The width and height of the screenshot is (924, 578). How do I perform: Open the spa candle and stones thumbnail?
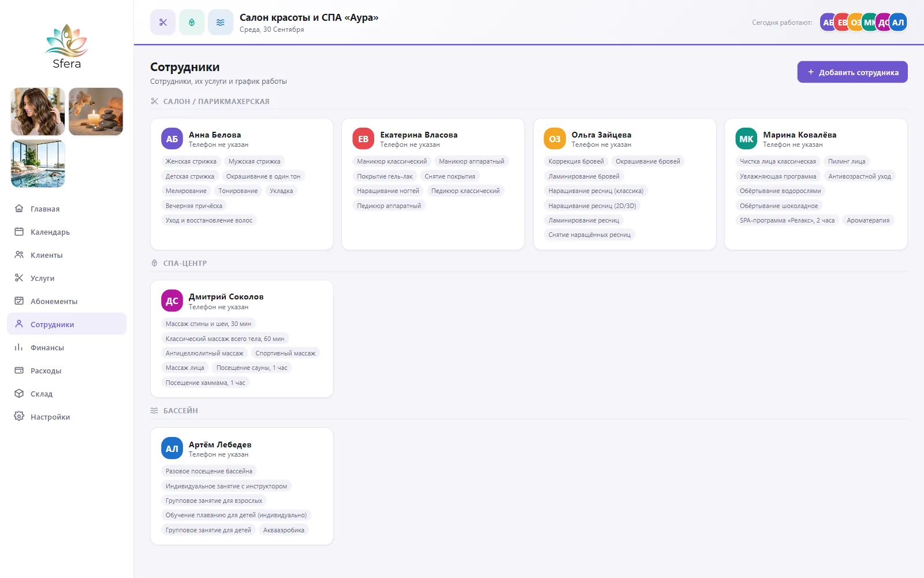point(96,112)
